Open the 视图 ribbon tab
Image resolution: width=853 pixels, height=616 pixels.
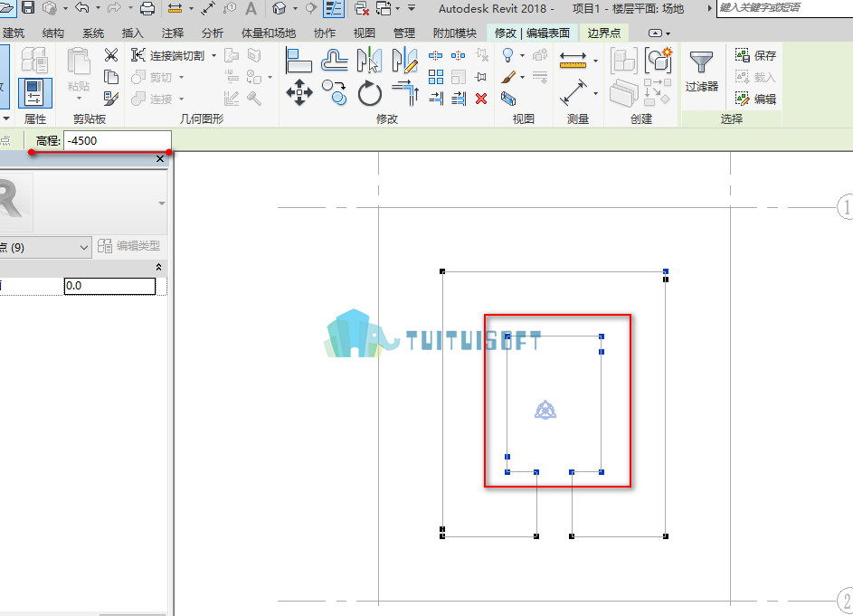[x=364, y=33]
